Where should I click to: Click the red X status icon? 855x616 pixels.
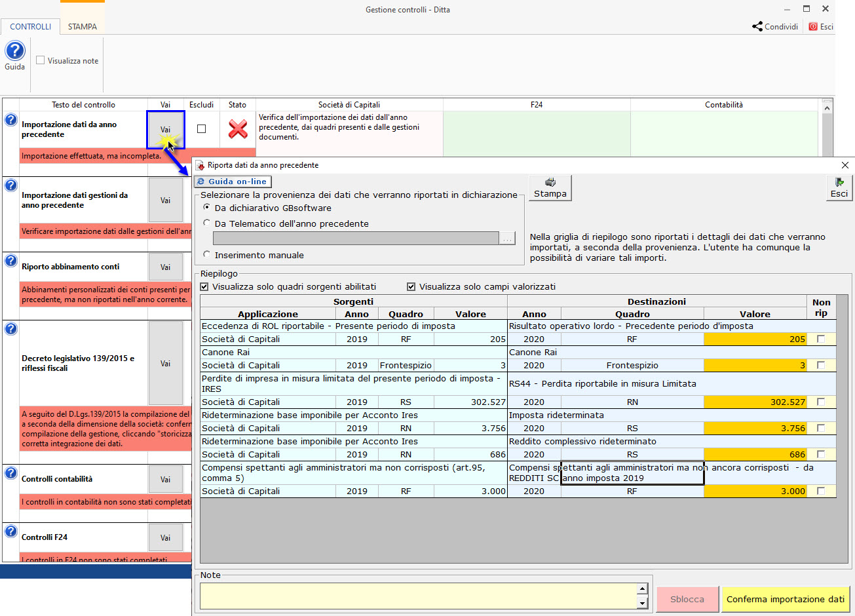(x=238, y=129)
